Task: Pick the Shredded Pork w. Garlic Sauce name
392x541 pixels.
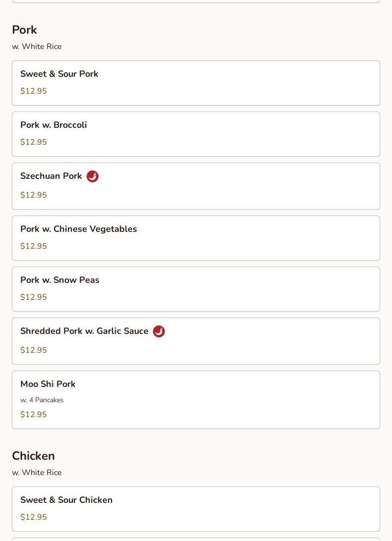Action: (84, 331)
